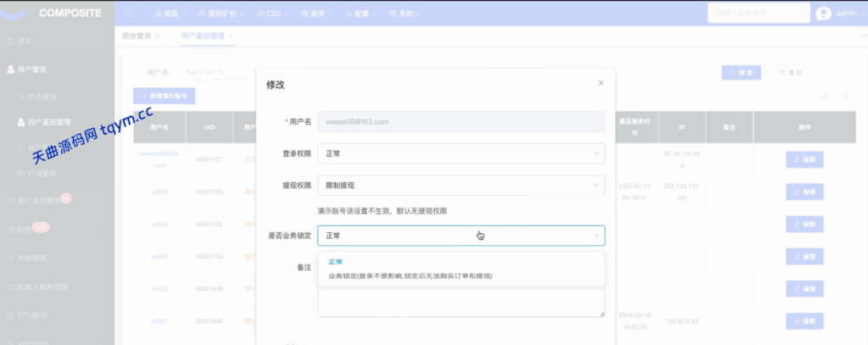The width and height of the screenshot is (868, 345).
Task: Click the UID cell 40001707
Action: 209,159
